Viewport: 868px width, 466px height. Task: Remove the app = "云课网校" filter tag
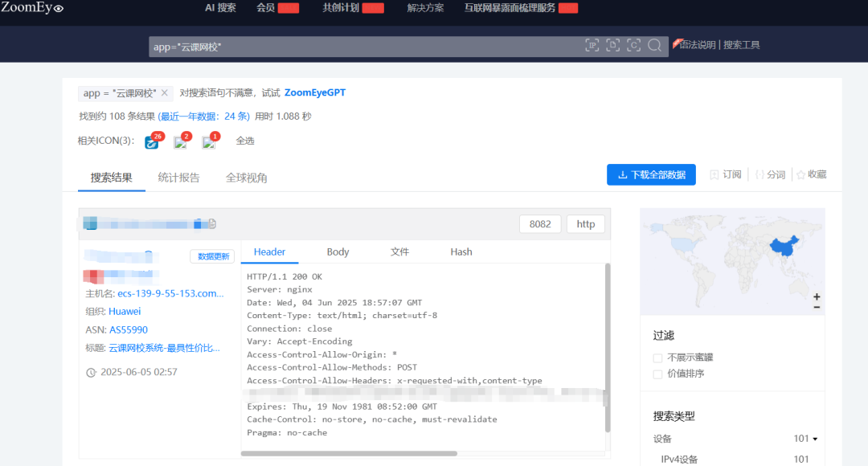(165, 93)
